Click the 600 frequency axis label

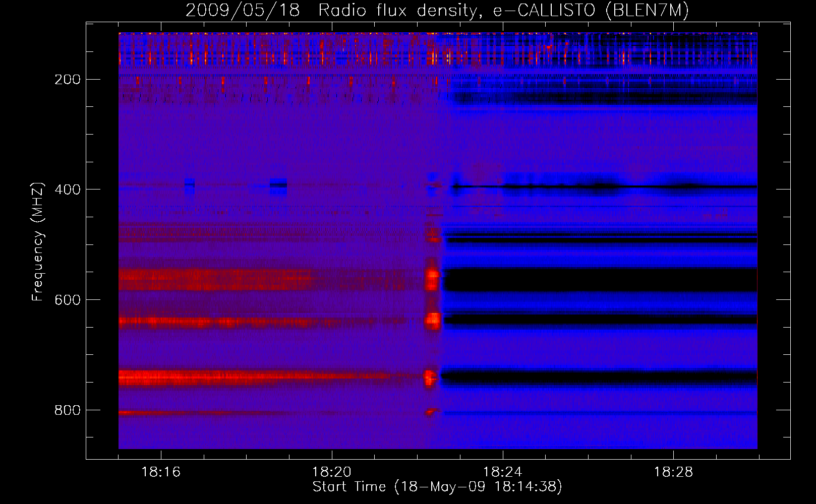click(x=68, y=300)
